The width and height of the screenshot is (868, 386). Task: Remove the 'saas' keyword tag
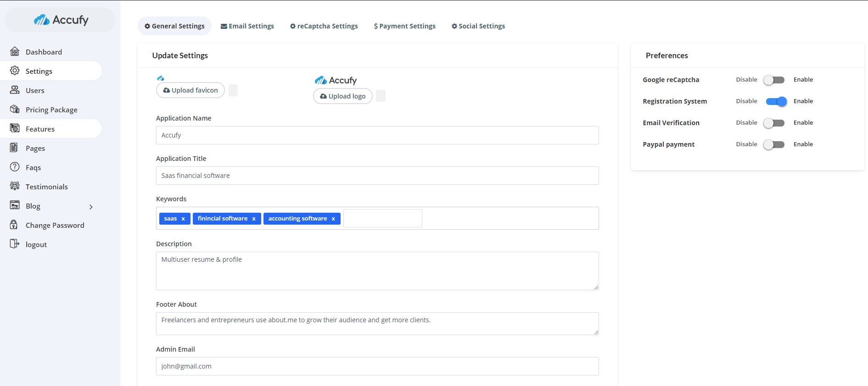click(x=183, y=219)
